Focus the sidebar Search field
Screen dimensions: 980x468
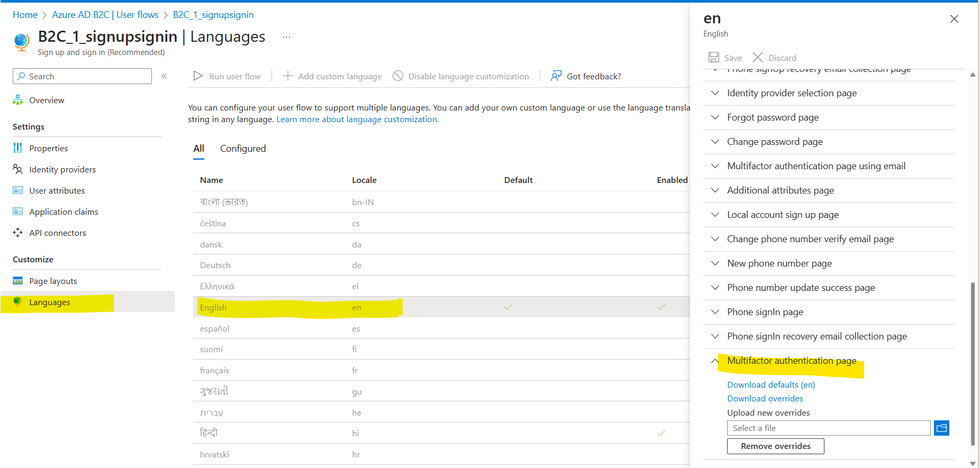(82, 76)
